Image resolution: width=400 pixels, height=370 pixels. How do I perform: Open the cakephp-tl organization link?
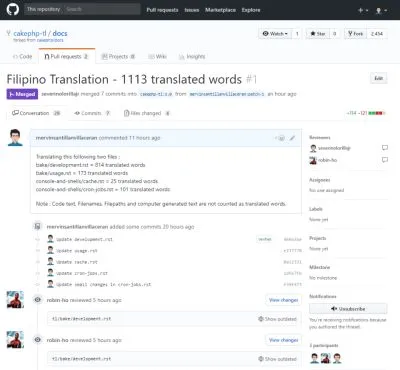30,33
